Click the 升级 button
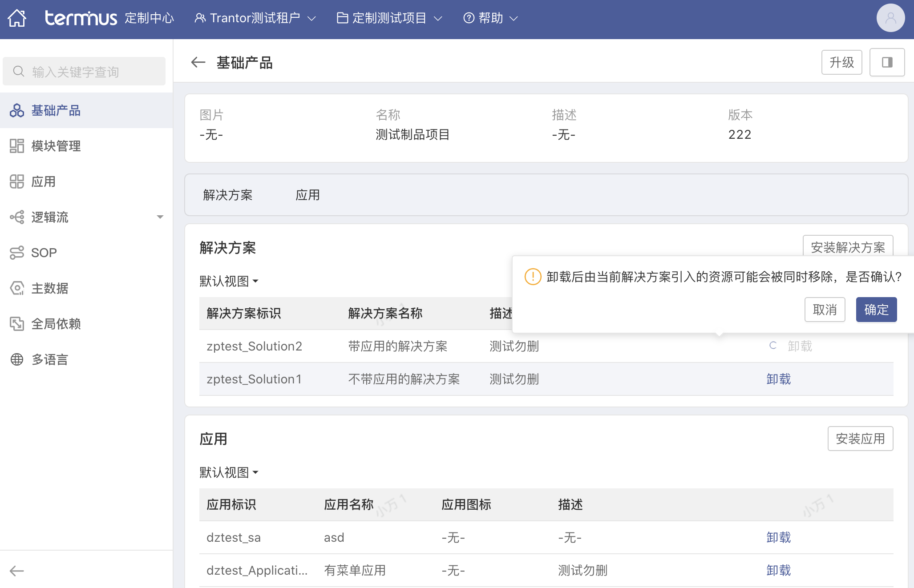 [x=841, y=62]
